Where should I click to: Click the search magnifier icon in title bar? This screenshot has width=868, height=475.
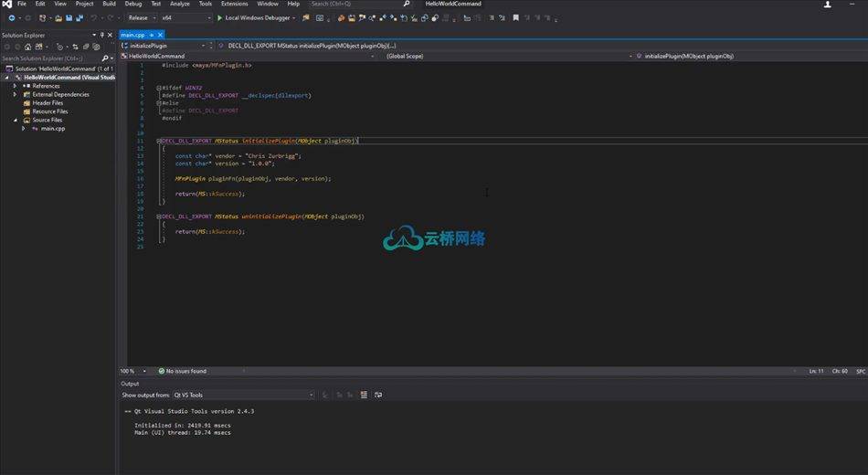coord(407,4)
